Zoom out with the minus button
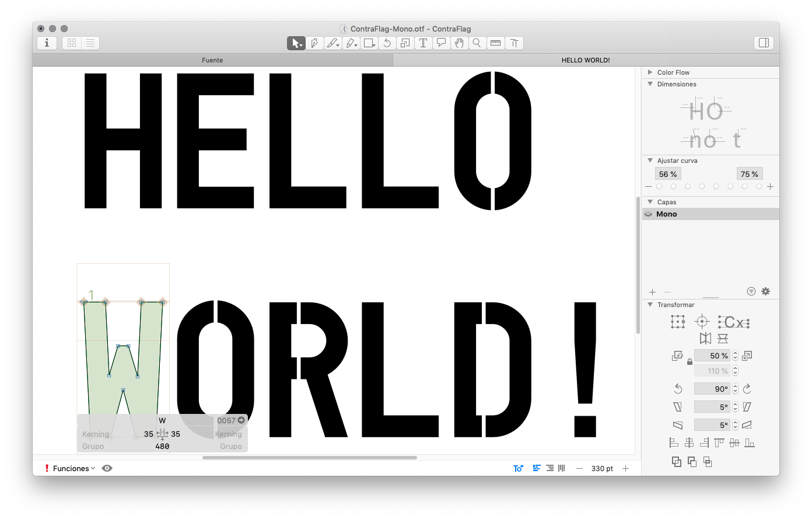The width and height of the screenshot is (812, 519). (x=579, y=468)
